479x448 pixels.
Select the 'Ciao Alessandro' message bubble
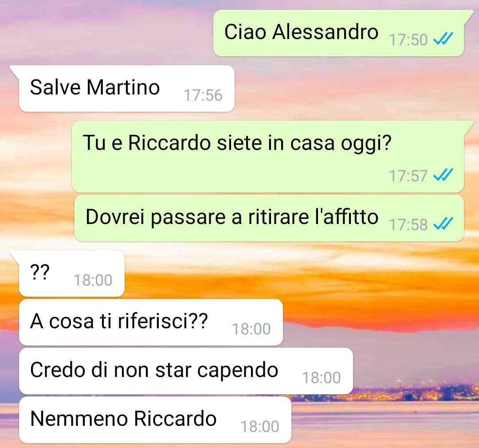point(338,33)
